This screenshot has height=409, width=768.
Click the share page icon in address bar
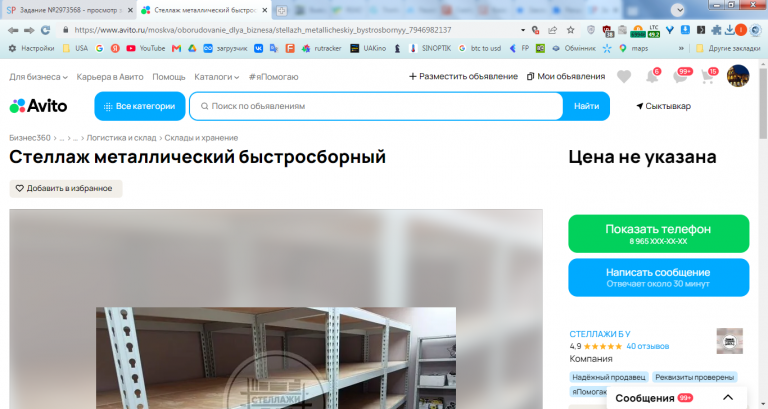pos(553,30)
